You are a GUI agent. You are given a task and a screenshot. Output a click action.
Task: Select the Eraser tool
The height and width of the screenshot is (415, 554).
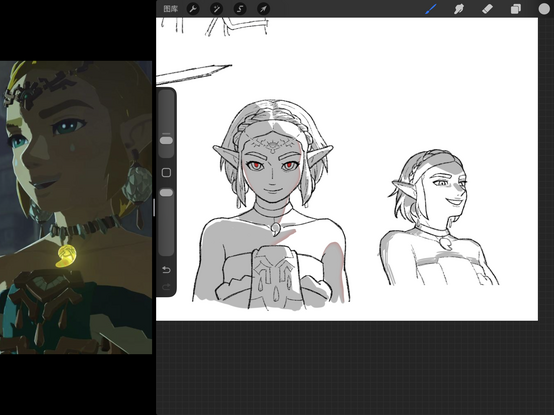click(487, 9)
